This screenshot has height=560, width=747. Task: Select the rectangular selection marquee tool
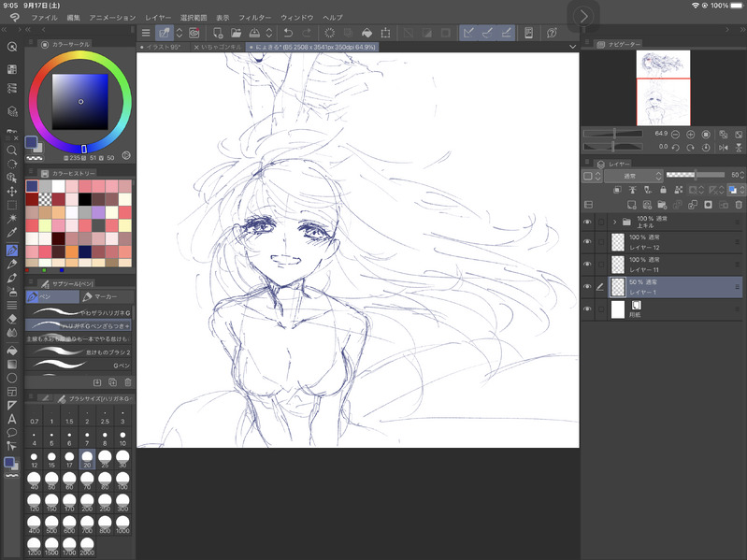coord(12,206)
